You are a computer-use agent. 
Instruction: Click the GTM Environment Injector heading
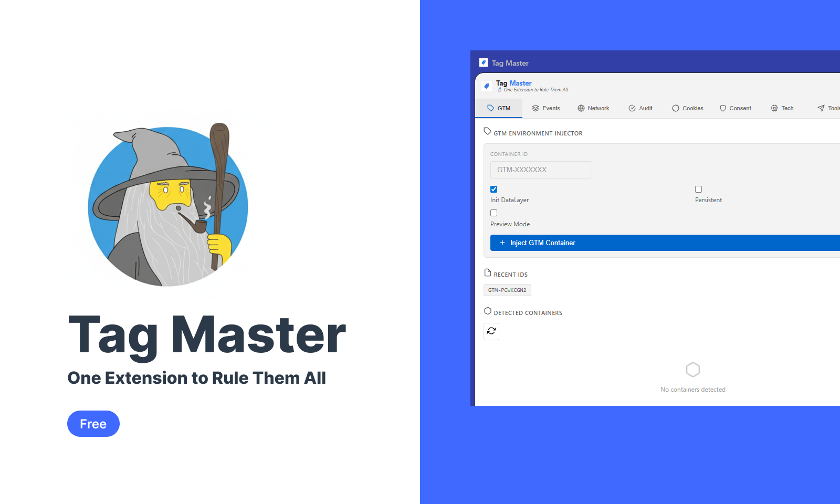537,133
